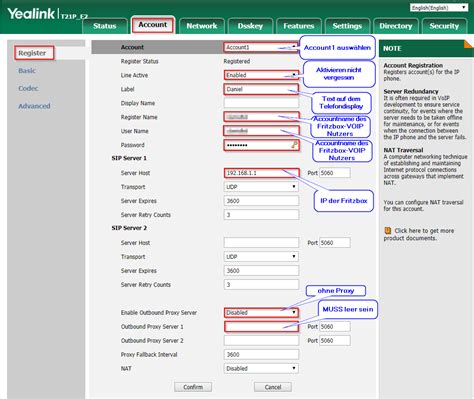474x399 pixels.
Task: Click SIP Server 2 Server Host field
Action: (261, 242)
